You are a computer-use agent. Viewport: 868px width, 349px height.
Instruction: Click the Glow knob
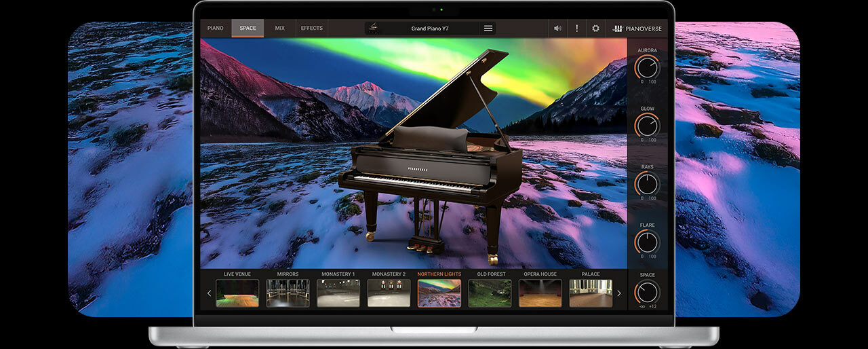tap(647, 126)
